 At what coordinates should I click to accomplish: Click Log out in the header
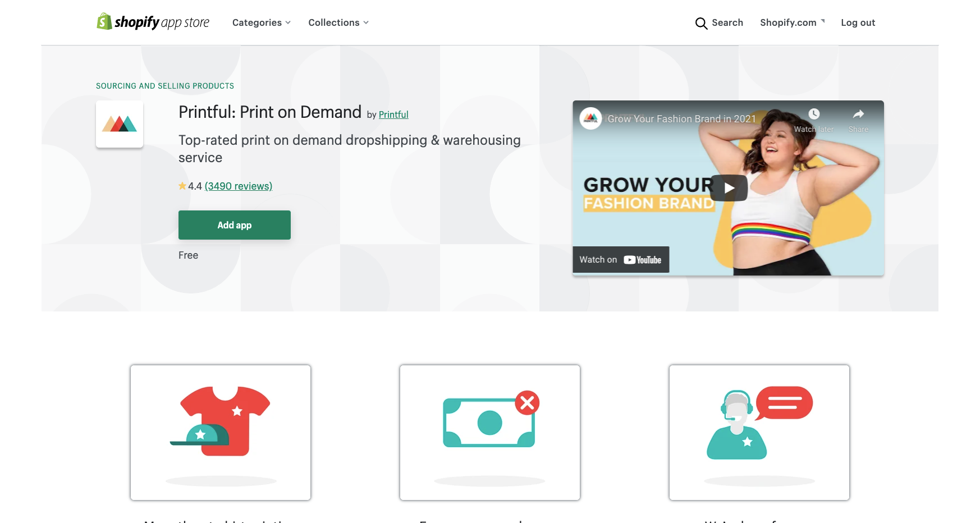coord(858,22)
